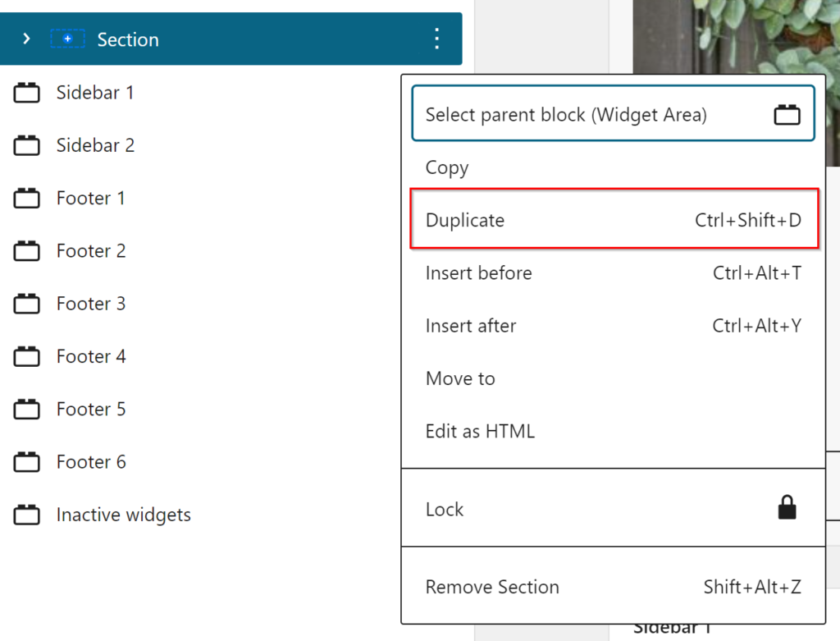
Task: Click the Footer 4 widget area icon
Action: coord(27,357)
